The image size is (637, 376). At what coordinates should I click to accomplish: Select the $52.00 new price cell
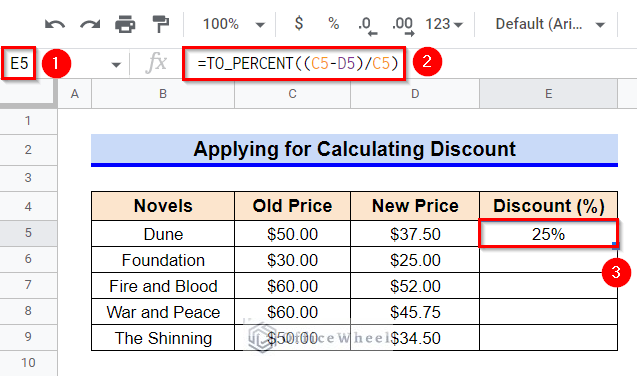pos(415,286)
